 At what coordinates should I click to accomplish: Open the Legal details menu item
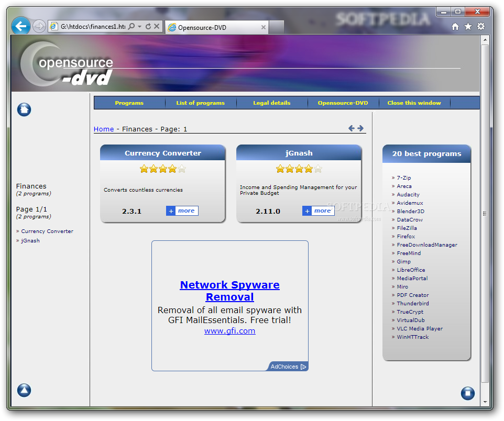click(x=271, y=103)
